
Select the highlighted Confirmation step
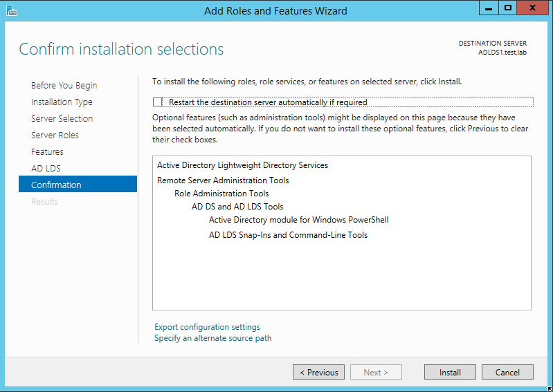click(78, 184)
